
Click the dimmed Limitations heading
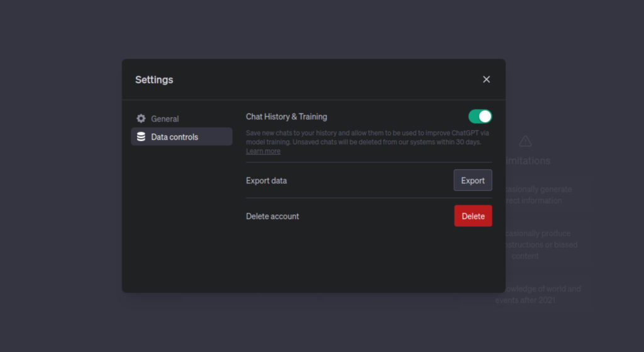pos(528,161)
